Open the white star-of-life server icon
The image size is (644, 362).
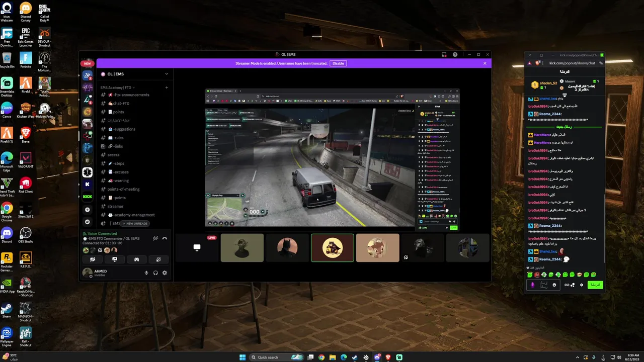tap(88, 172)
